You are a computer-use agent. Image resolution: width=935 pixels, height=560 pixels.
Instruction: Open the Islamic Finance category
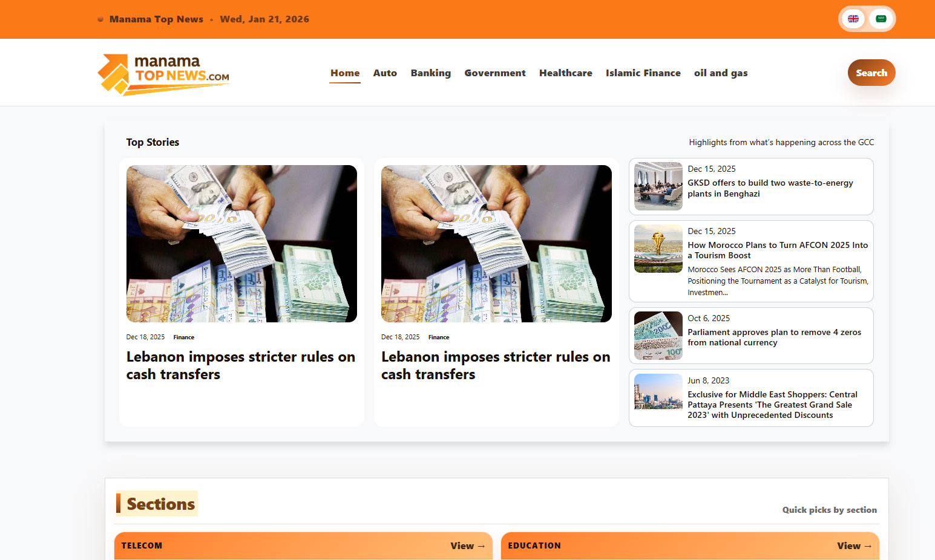(643, 73)
